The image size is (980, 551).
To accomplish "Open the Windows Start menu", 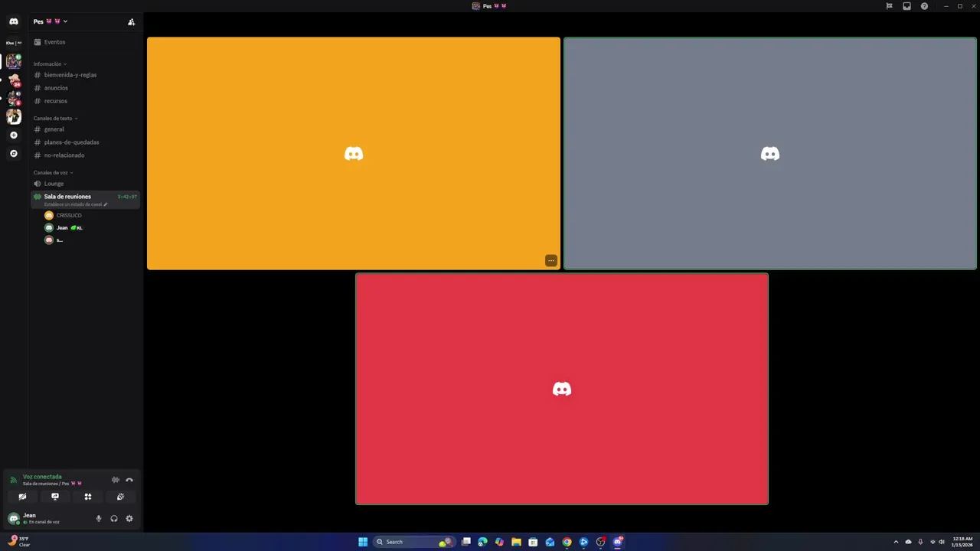I will click(x=363, y=542).
